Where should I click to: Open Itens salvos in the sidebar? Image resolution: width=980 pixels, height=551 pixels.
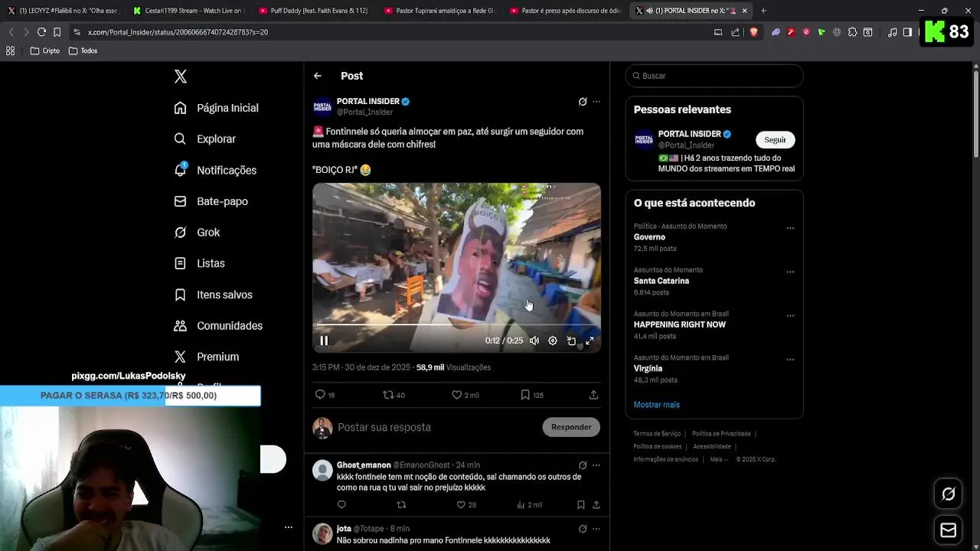[x=213, y=295]
